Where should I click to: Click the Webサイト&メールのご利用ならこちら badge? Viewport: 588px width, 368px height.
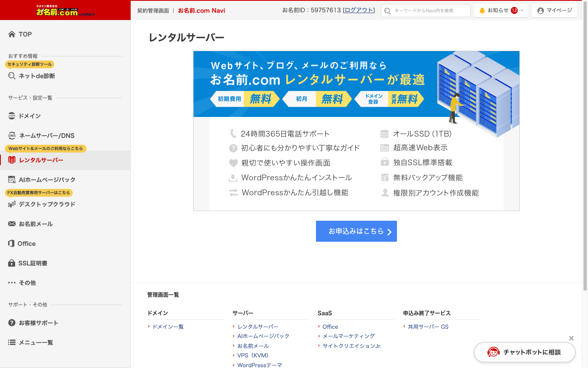(46, 148)
